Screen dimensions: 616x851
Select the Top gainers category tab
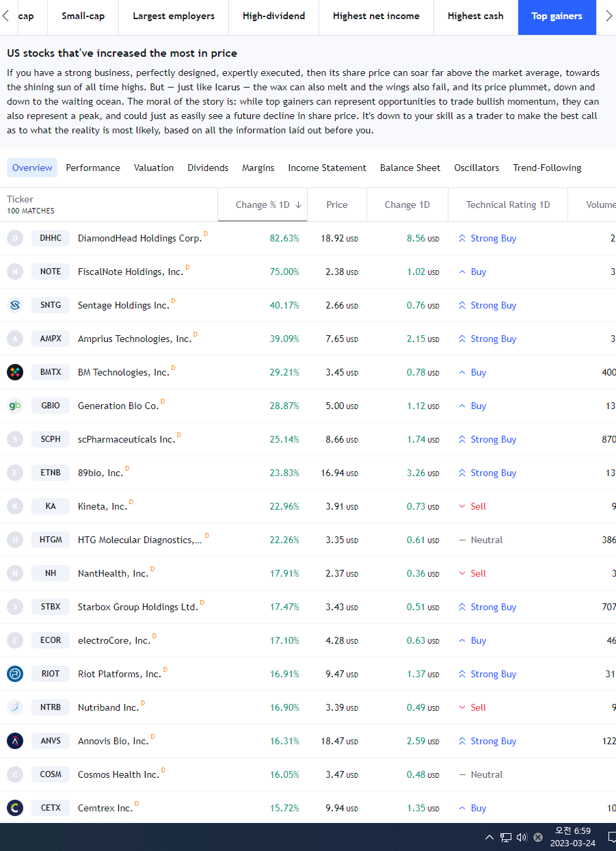point(557,16)
